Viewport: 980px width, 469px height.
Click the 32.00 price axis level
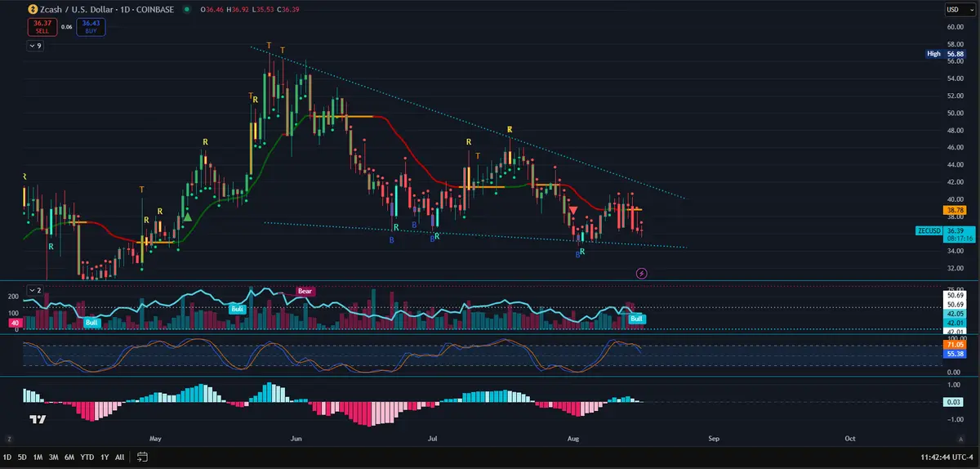pyautogui.click(x=956, y=268)
